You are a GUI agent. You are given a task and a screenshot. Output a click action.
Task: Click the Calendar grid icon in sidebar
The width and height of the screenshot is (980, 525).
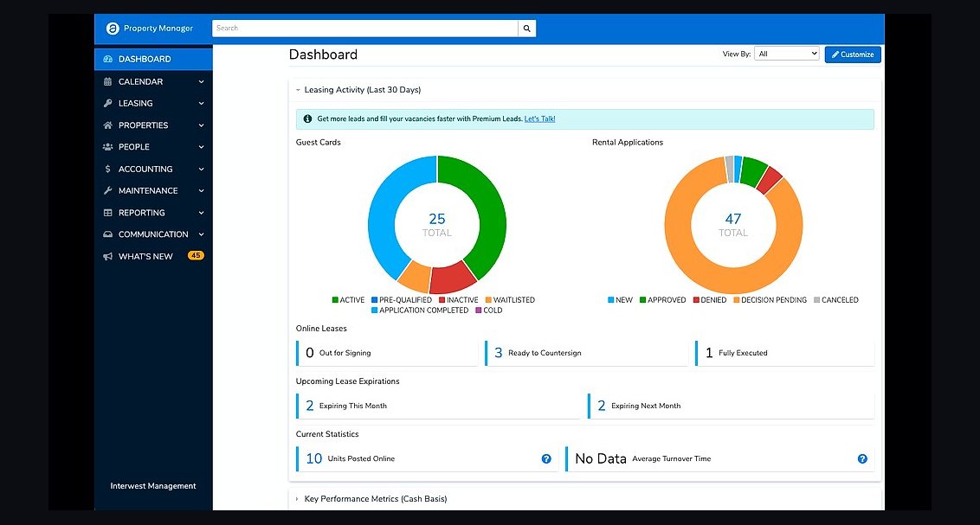107,82
